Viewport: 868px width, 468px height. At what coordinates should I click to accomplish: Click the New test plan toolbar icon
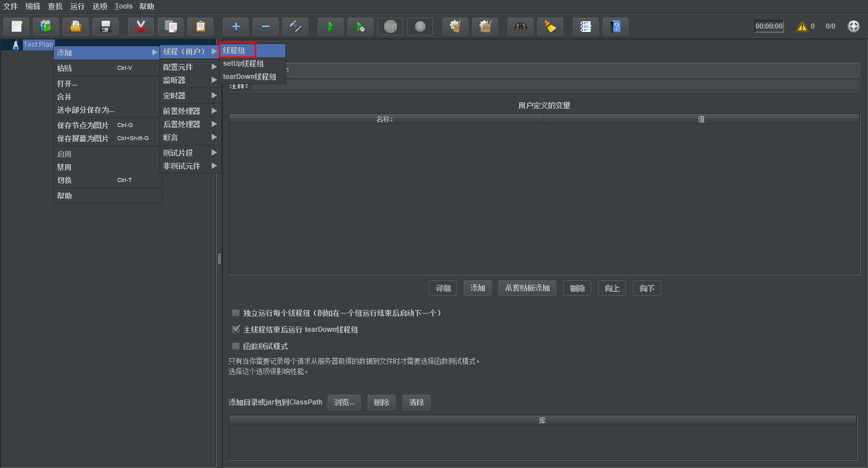(x=17, y=26)
